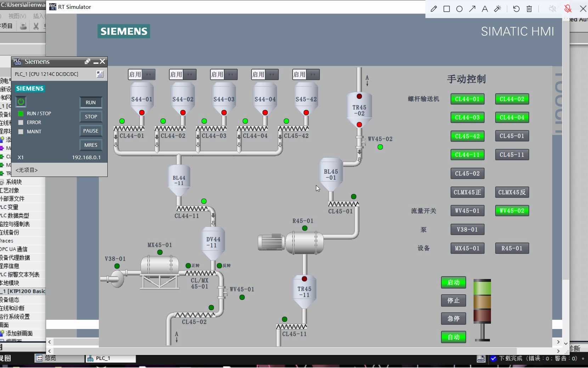Click the horizontal scrollbar right arrow
This screenshot has width=588, height=368.
(558, 351)
